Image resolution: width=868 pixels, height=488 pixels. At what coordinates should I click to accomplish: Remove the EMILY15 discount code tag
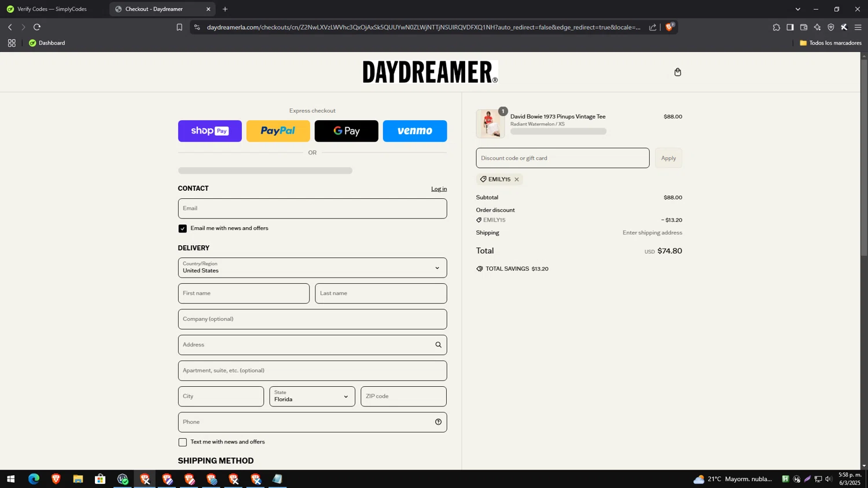(x=517, y=179)
